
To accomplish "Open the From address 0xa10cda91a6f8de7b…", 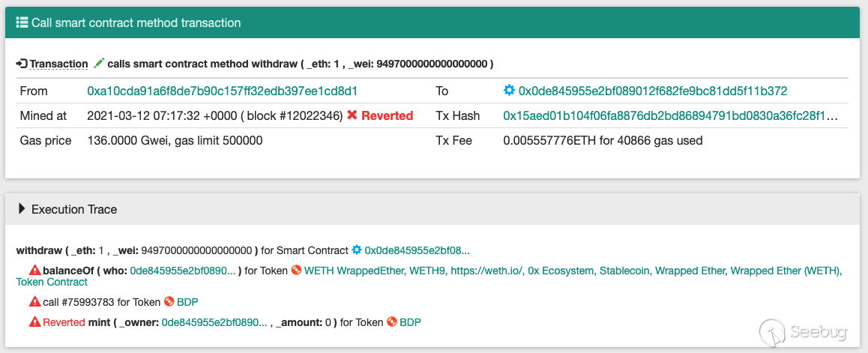I will click(222, 91).
